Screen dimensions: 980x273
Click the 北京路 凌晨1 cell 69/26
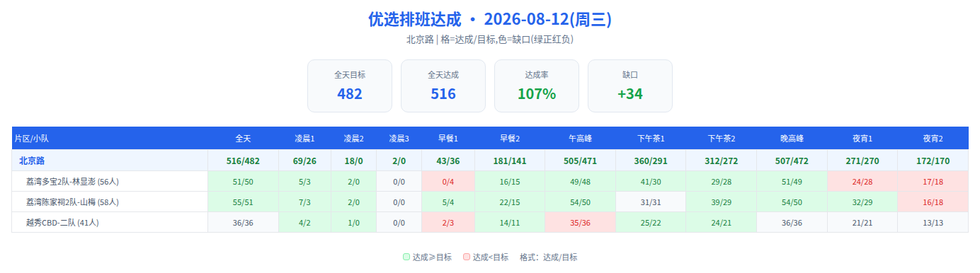point(304,161)
